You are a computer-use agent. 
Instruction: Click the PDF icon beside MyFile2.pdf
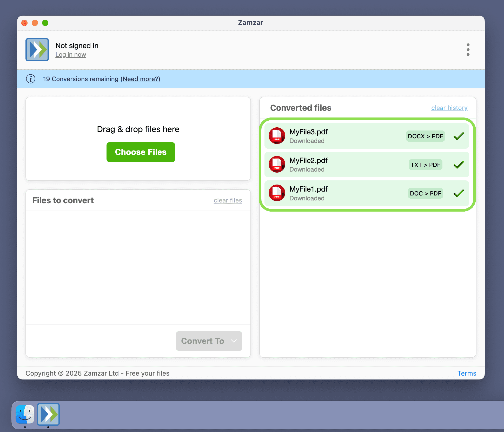click(x=277, y=165)
